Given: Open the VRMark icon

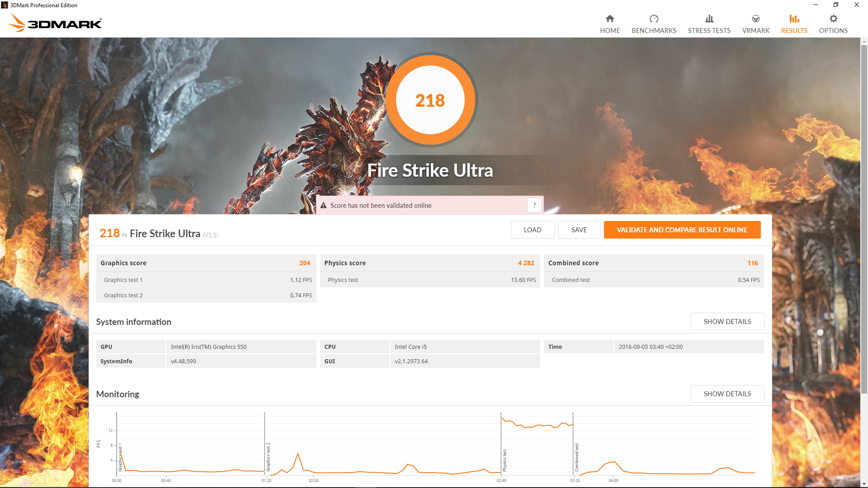Looking at the screenshot, I should (755, 19).
